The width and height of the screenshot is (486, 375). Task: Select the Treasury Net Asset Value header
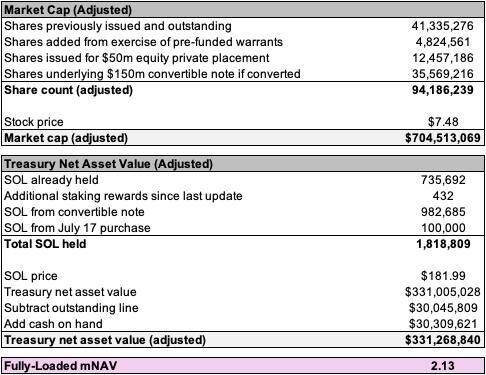click(x=243, y=164)
